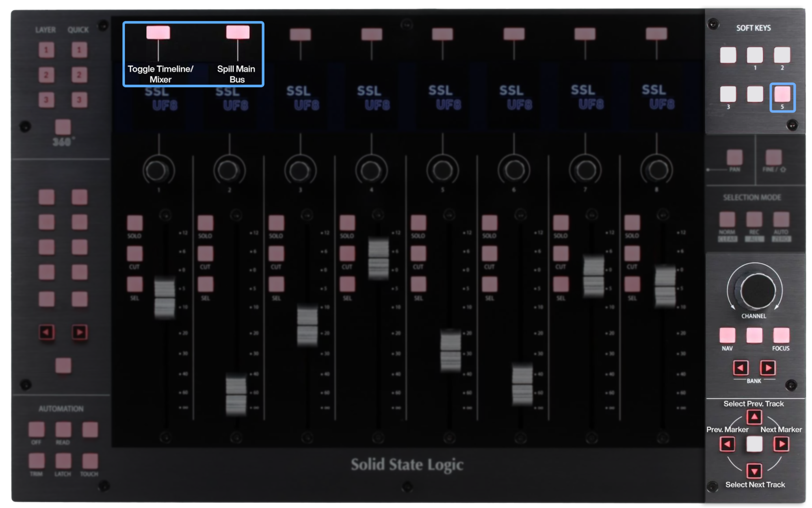
Task: Click left-panel previous page arrow
Action: tap(46, 332)
